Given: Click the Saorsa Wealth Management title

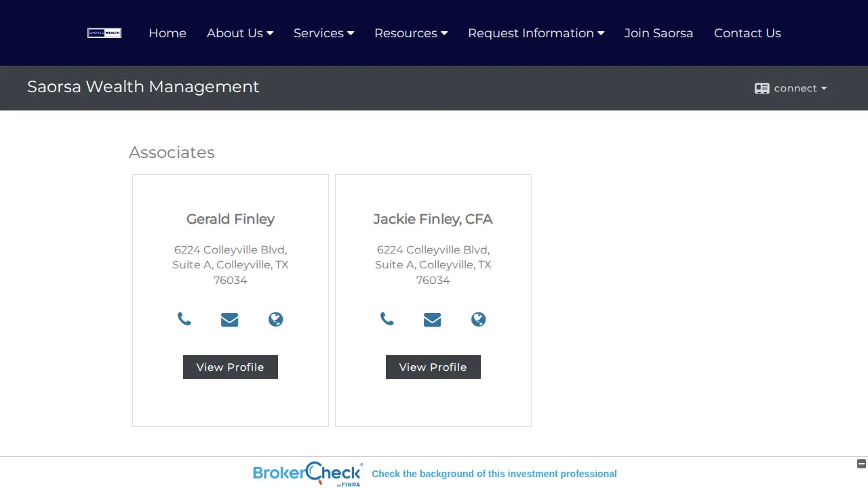Looking at the screenshot, I should click(x=143, y=87).
